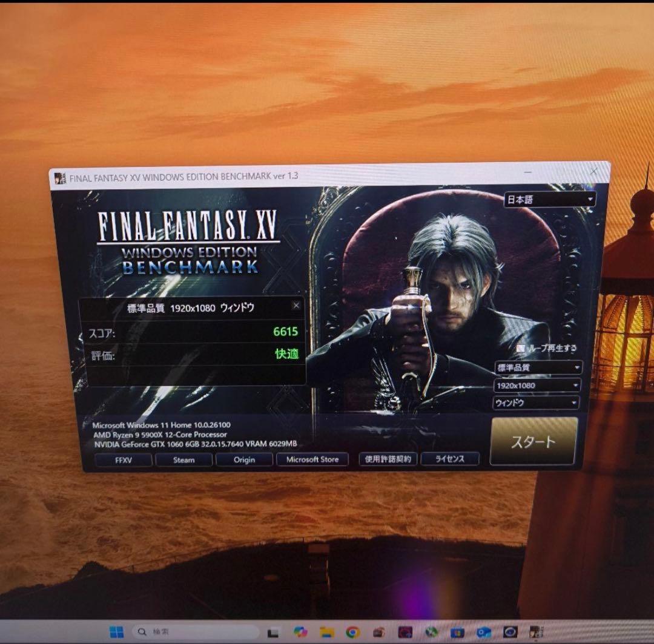
Task: Open the 使用許諾契約 license agreement button
Action: [x=388, y=459]
